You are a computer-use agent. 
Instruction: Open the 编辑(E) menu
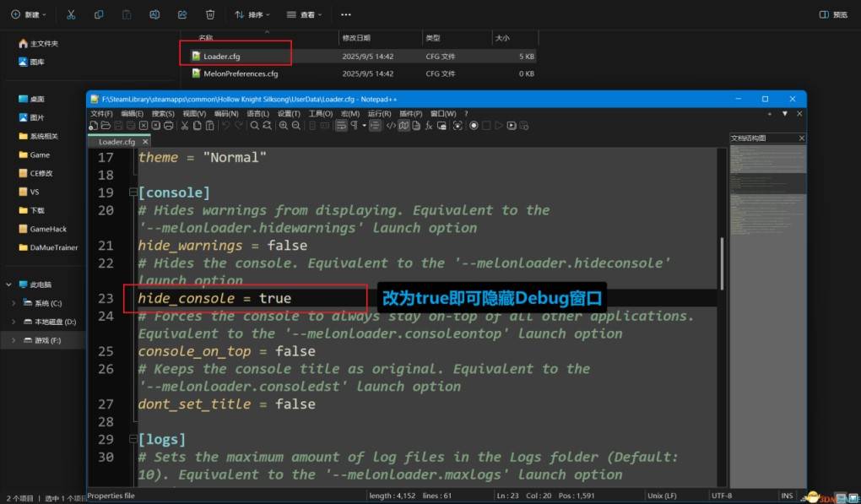(x=133, y=114)
